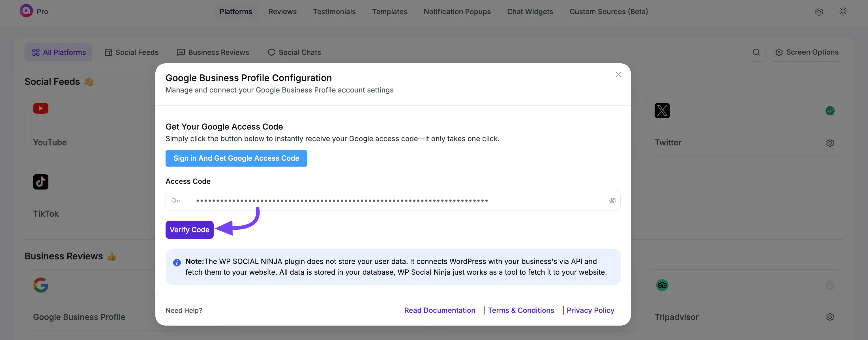Screen dimensions: 868x340
Task: Open the Notification Popups section
Action: 457,11
